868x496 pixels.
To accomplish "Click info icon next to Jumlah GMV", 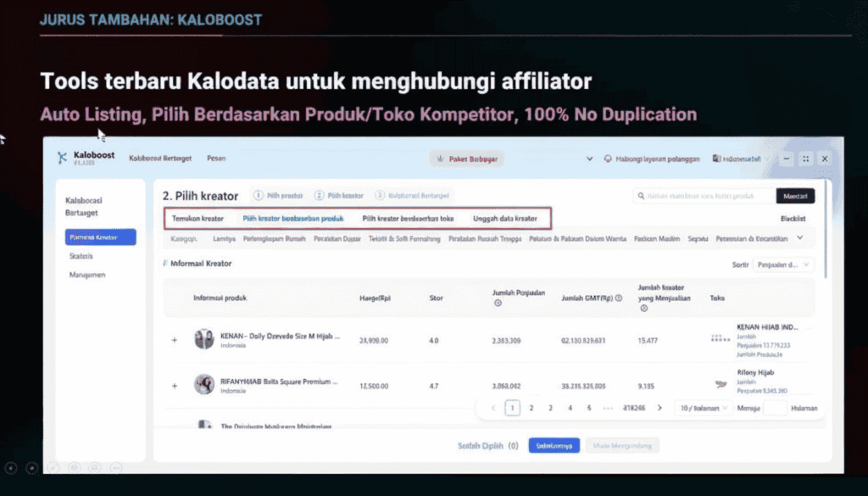I will [619, 298].
